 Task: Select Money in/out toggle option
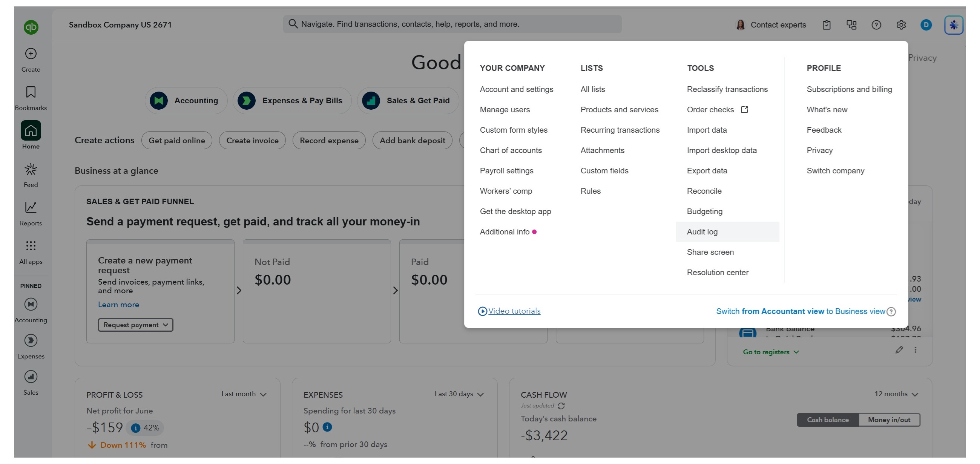coord(889,420)
